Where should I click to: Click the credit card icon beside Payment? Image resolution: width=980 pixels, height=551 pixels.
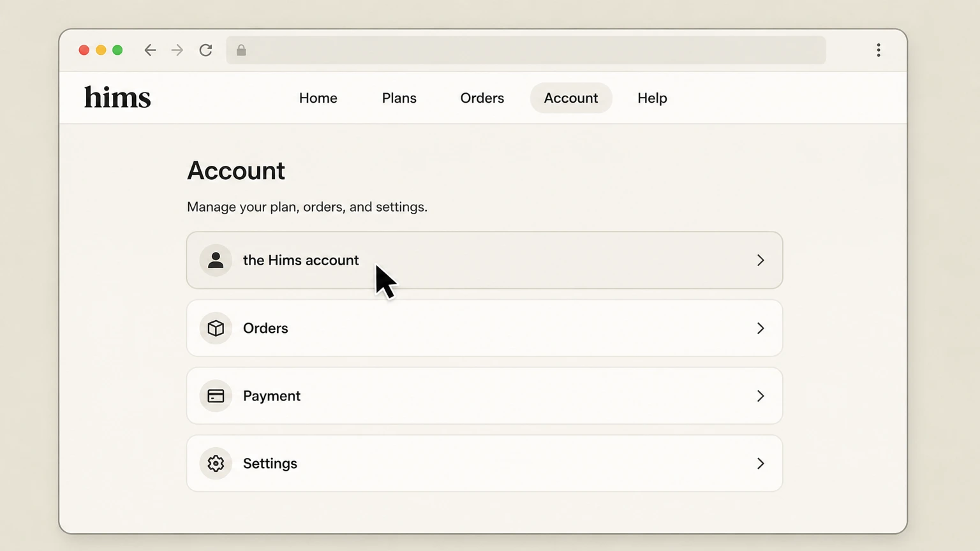(216, 395)
